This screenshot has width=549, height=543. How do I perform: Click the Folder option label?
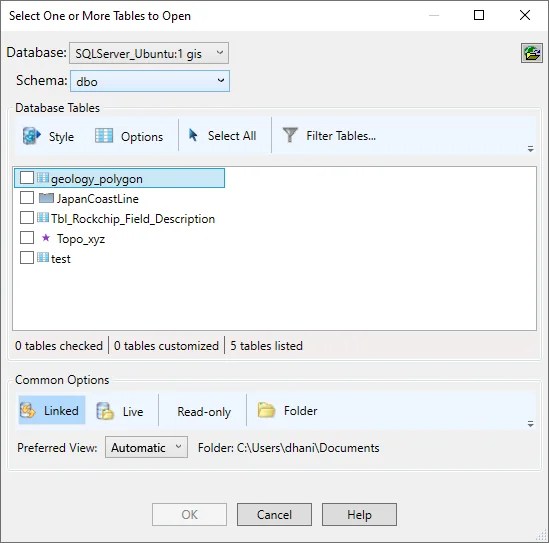point(300,410)
